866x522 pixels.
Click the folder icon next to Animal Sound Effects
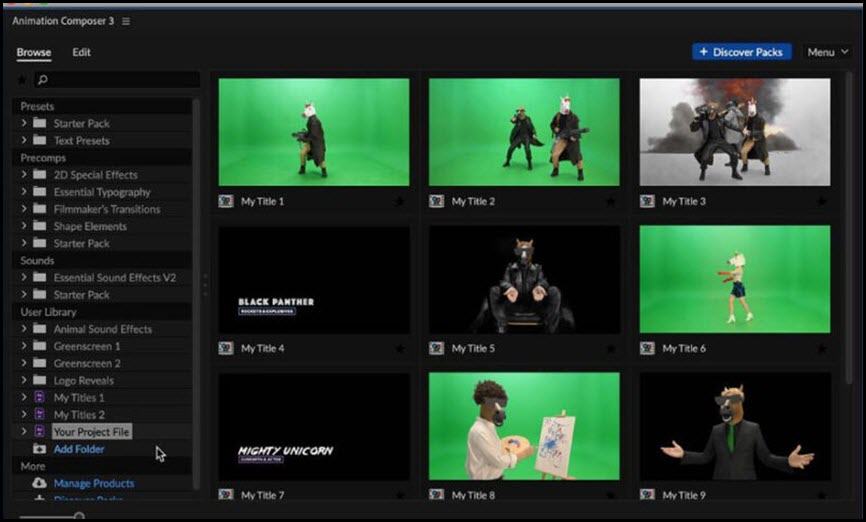39,328
